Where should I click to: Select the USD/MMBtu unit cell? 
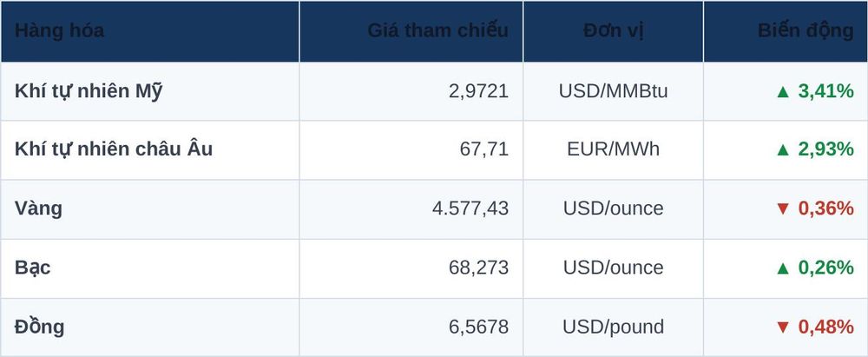pos(614,91)
